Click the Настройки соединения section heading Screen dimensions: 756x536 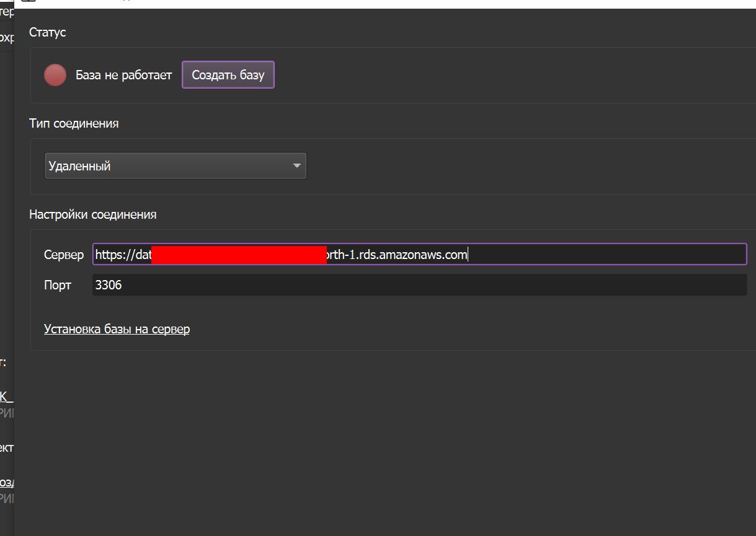coord(92,214)
